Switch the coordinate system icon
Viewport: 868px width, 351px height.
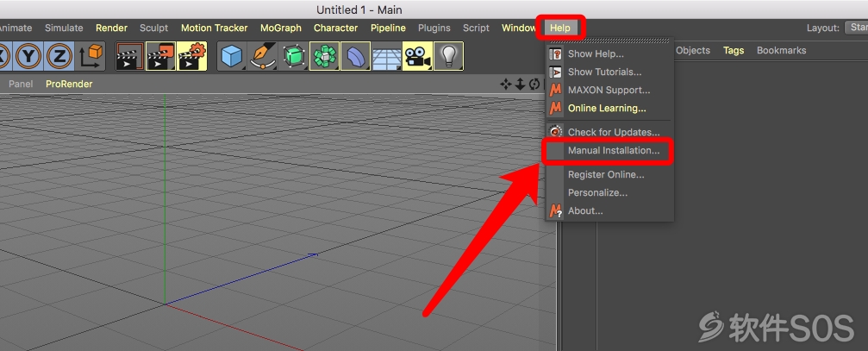[91, 56]
